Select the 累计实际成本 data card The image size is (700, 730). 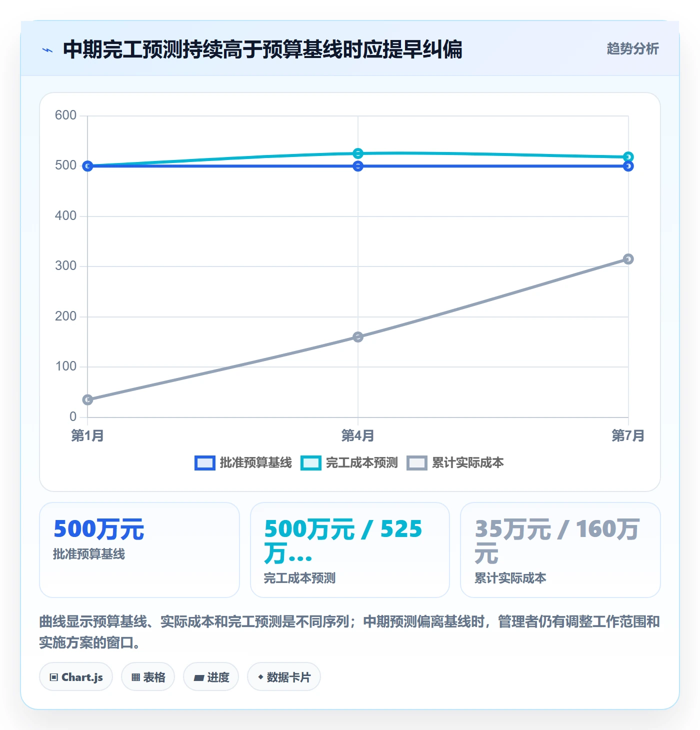click(x=560, y=550)
